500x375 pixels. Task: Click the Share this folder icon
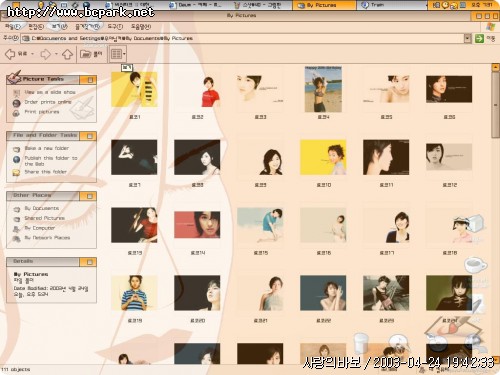point(16,172)
